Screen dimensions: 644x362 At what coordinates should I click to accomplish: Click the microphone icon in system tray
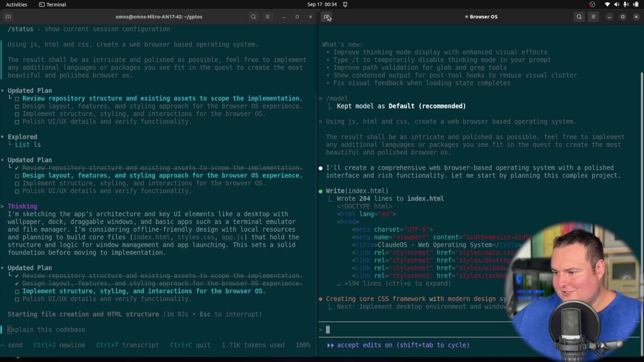click(626, 4)
